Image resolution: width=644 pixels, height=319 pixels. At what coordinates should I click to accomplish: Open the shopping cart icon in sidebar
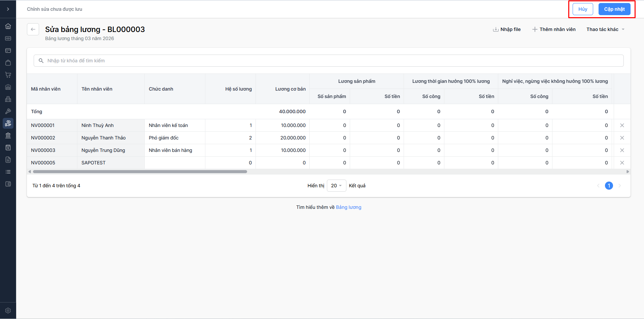tap(8, 75)
